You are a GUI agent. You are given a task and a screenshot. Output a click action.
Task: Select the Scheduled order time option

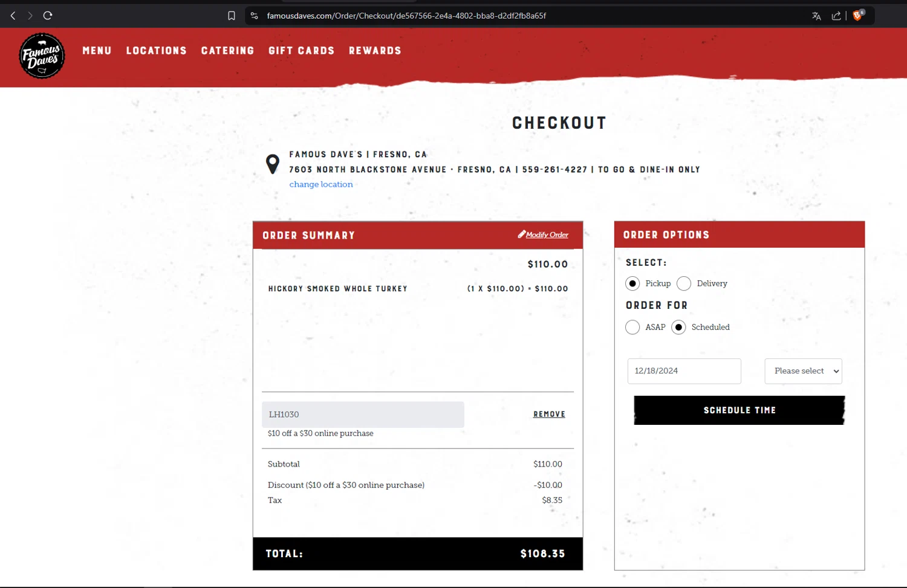coord(678,327)
